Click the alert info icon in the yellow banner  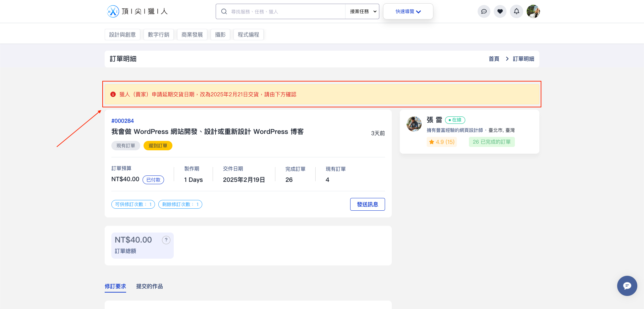point(113,94)
